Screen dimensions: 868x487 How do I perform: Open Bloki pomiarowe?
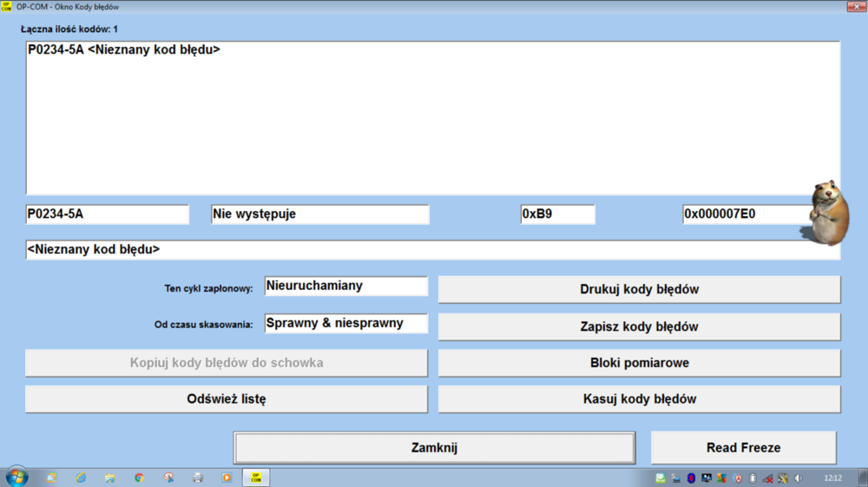click(x=640, y=363)
